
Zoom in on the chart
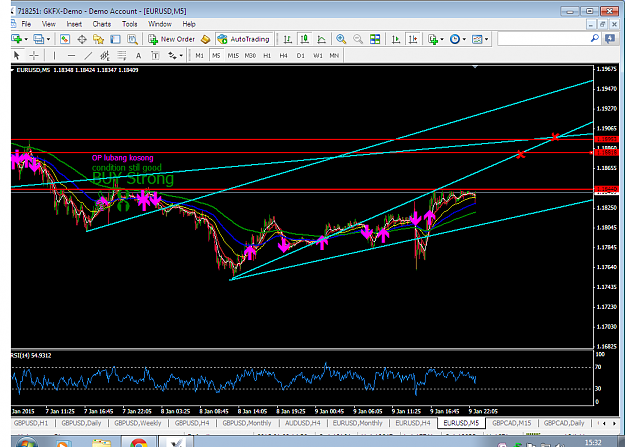[x=341, y=39]
